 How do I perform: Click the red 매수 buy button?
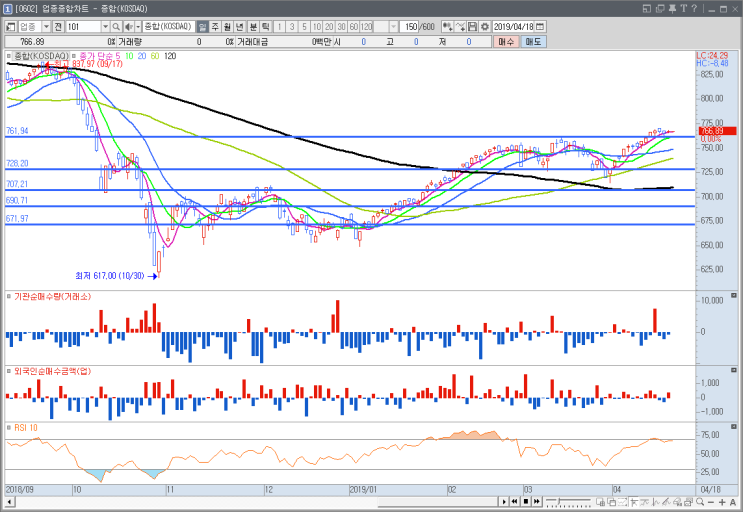(506, 42)
